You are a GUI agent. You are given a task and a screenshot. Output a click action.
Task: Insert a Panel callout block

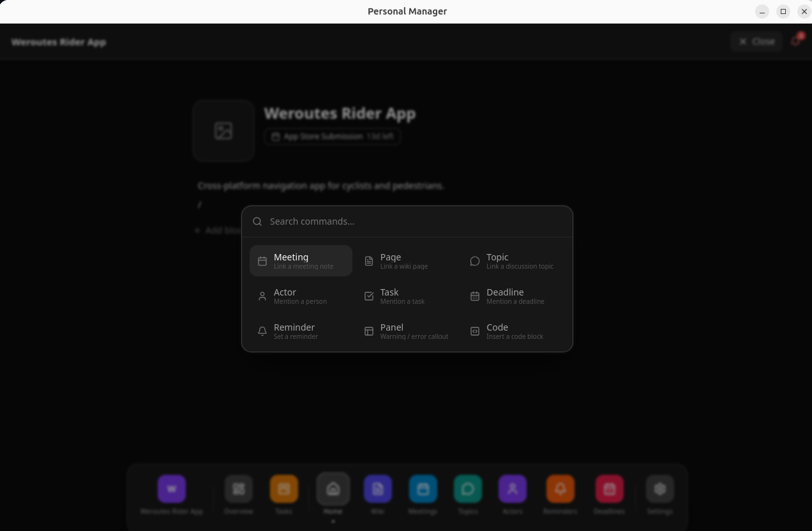(407, 331)
